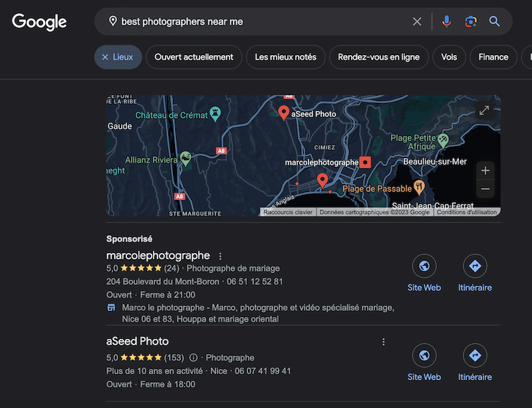Click the Allianz Riviera map marker
Image resolution: width=532 pixels, height=408 pixels.
point(186,158)
